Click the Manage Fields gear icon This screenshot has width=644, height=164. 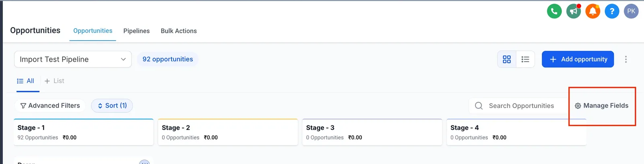(578, 106)
